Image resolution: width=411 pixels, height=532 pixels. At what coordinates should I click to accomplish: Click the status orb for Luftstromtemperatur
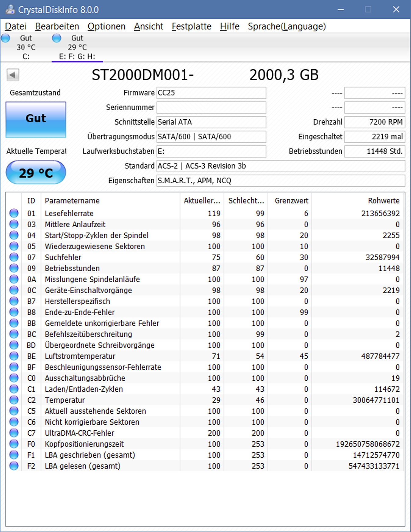[x=14, y=356]
